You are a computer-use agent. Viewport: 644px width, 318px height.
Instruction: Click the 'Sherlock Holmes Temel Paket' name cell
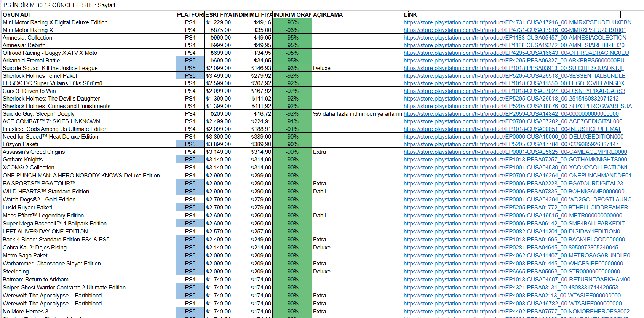click(x=89, y=76)
